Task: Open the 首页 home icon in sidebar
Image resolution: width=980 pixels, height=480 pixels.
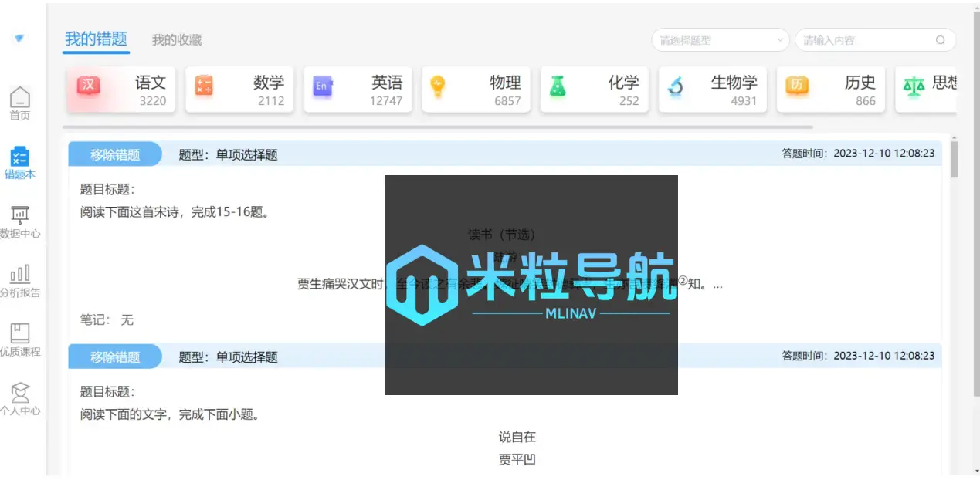Action: click(x=20, y=98)
